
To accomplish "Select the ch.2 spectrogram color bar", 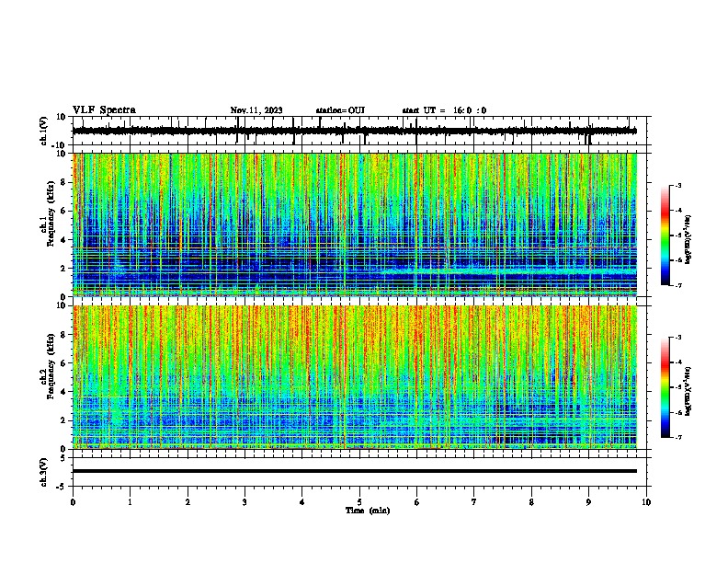I will pyautogui.click(x=665, y=387).
